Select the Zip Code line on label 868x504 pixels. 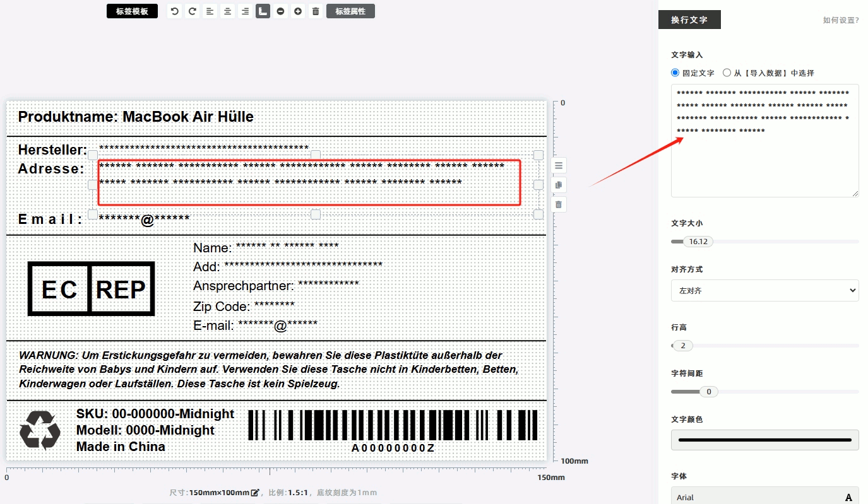click(244, 307)
